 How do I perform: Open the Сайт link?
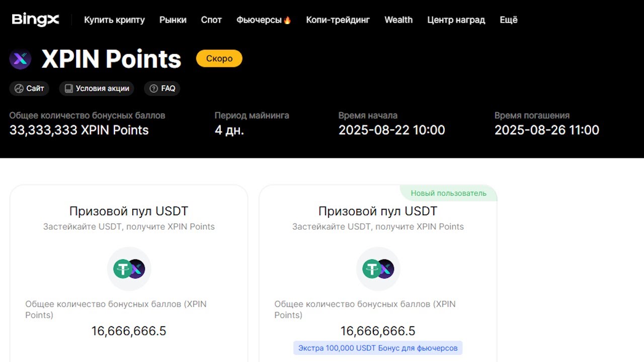29,88
